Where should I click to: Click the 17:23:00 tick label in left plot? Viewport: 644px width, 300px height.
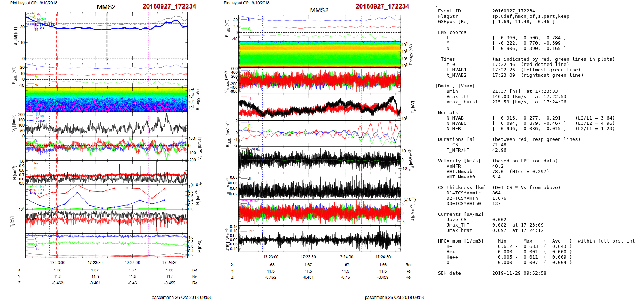[57, 263]
